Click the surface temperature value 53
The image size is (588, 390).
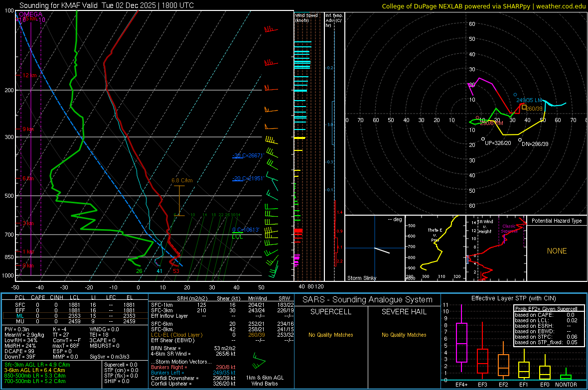[x=176, y=271]
